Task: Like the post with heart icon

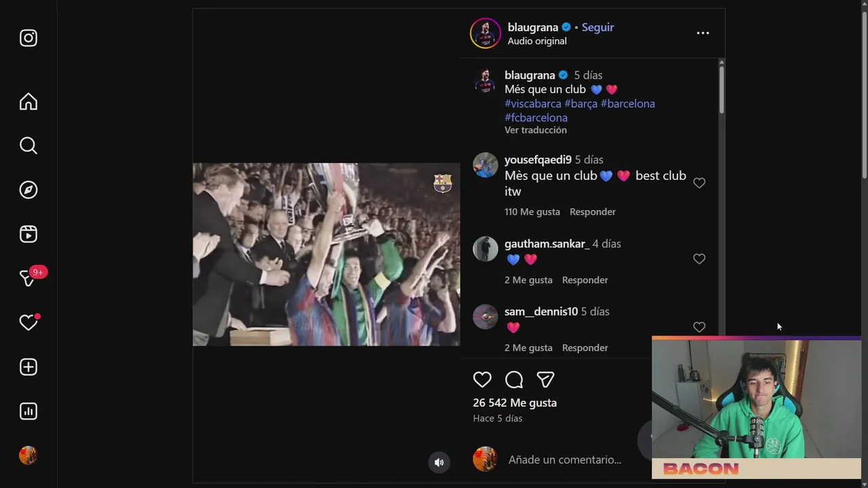Action: click(482, 380)
